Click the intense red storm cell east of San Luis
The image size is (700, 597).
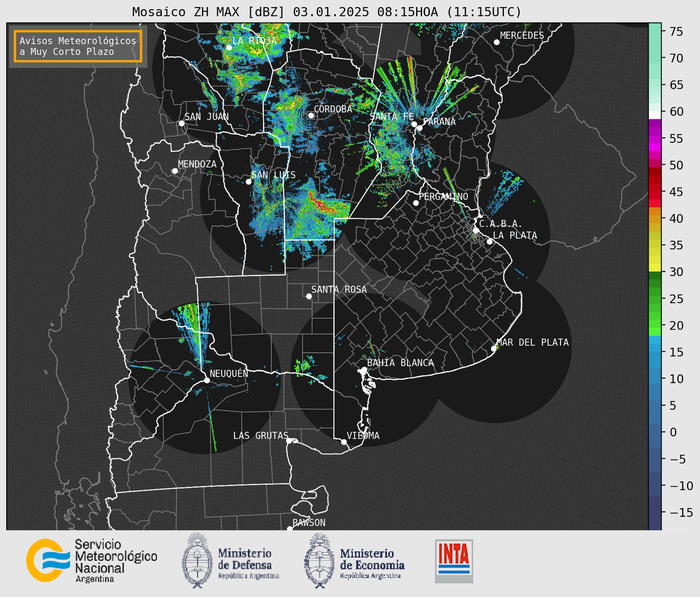(323, 205)
